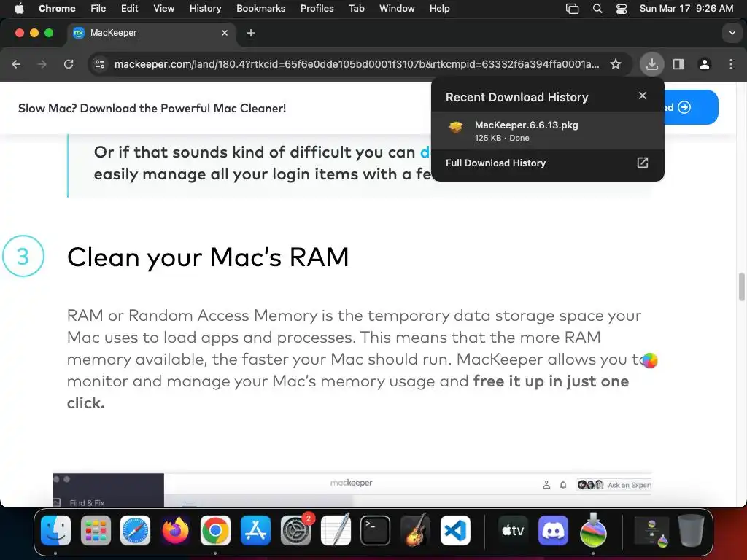Open the File menu
The image size is (747, 560).
click(98, 8)
